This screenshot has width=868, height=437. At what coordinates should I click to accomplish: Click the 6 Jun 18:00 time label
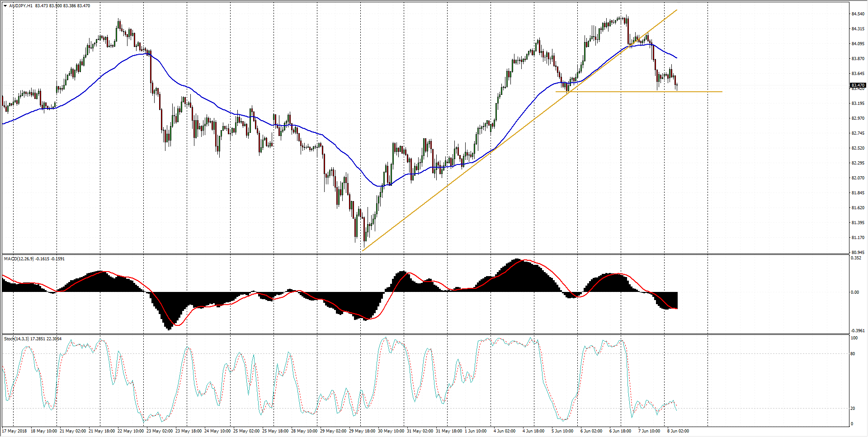point(620,431)
